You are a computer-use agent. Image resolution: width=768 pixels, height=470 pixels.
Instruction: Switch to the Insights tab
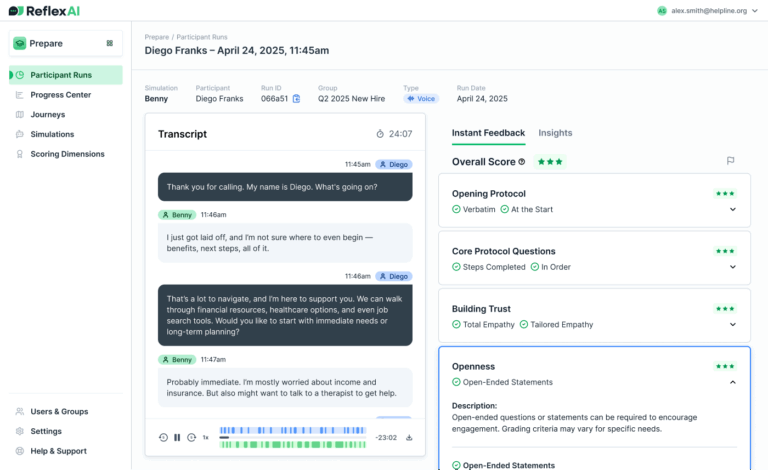tap(555, 133)
